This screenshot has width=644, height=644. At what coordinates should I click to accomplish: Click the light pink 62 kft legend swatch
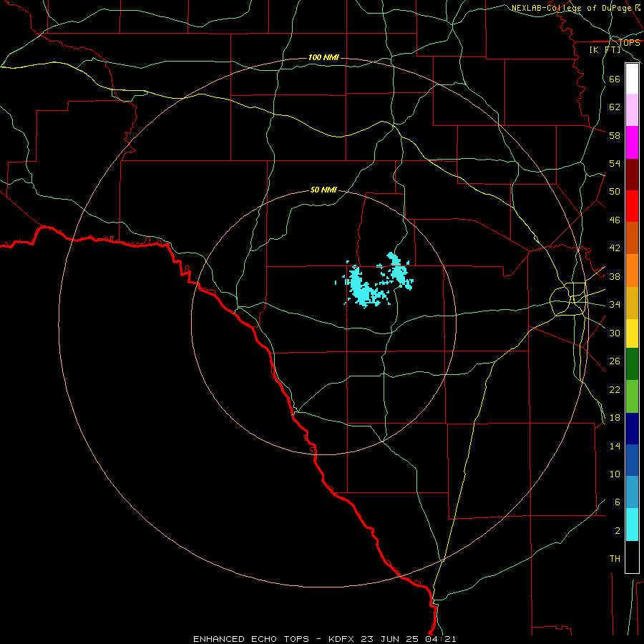[x=632, y=109]
